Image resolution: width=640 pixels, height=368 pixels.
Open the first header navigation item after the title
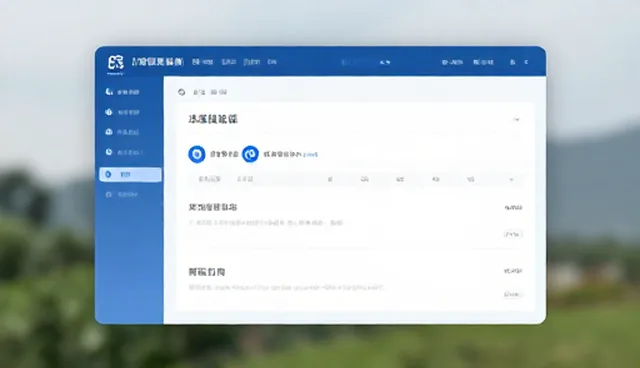(x=203, y=62)
